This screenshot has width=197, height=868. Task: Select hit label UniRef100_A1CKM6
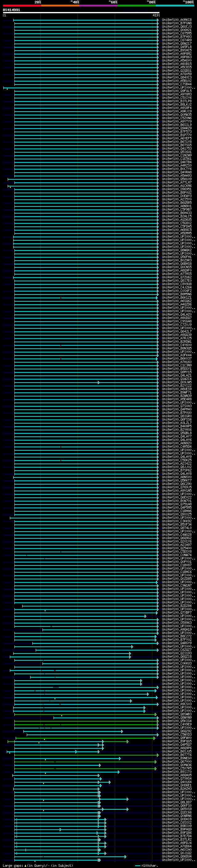176,186
